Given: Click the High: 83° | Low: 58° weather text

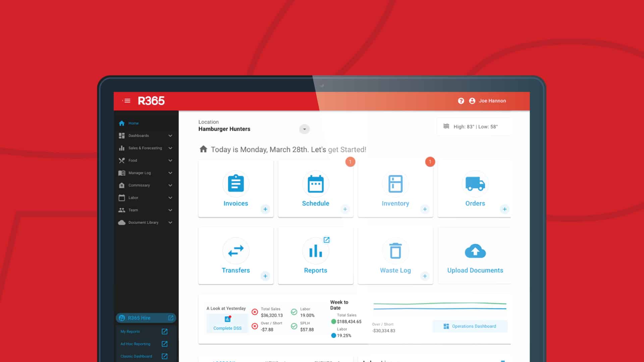Looking at the screenshot, I should coord(476,127).
